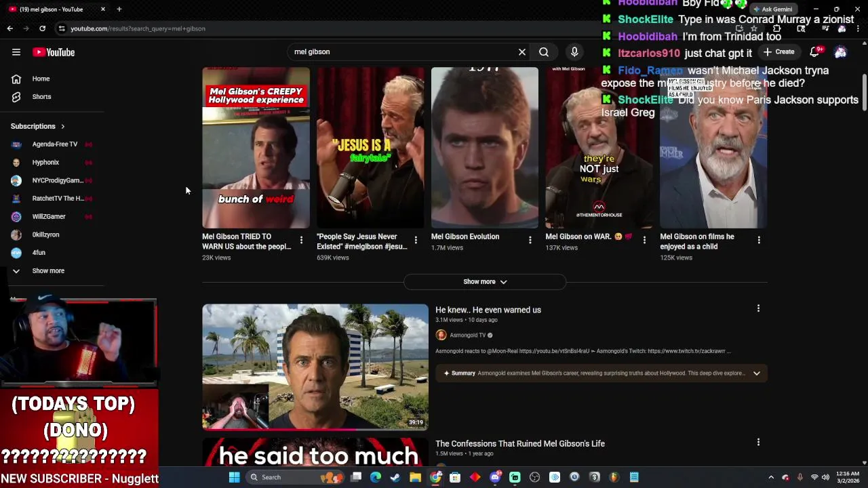This screenshot has height=488, width=868.
Task: Open the taskbar clock showing 12:16 AM
Action: [848, 477]
